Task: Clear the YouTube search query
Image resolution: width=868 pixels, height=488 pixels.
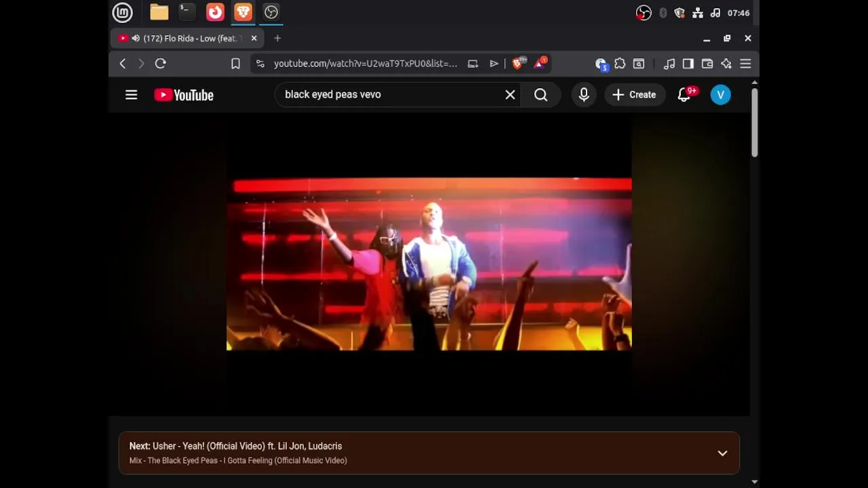Action: click(510, 95)
